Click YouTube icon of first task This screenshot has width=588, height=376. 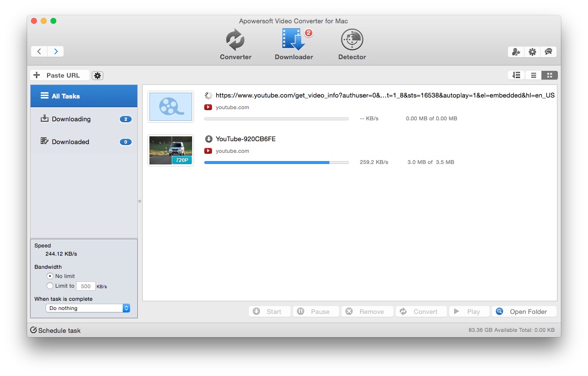208,107
